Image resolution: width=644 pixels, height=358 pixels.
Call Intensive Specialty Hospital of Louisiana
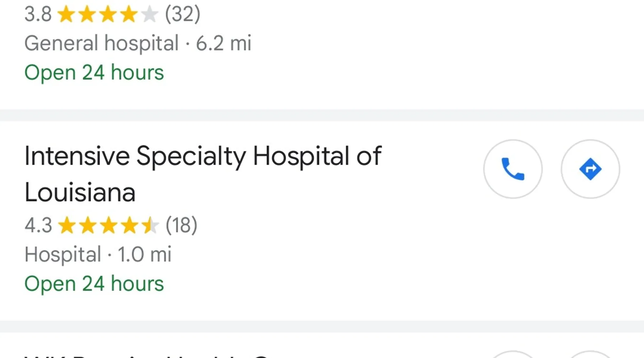(x=513, y=169)
